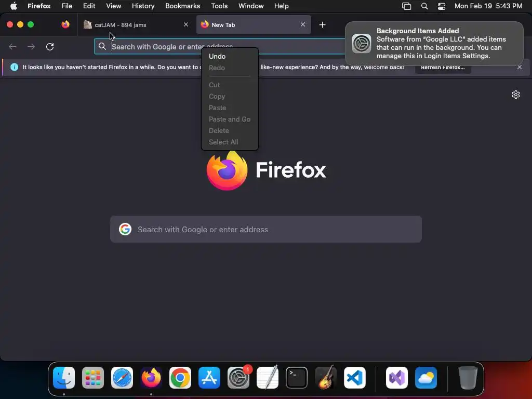Select the New Tab tab

[254, 24]
